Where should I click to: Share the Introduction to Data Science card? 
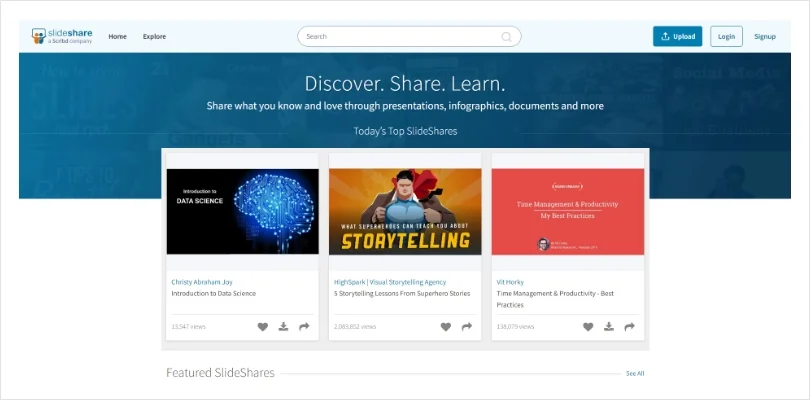[304, 327]
